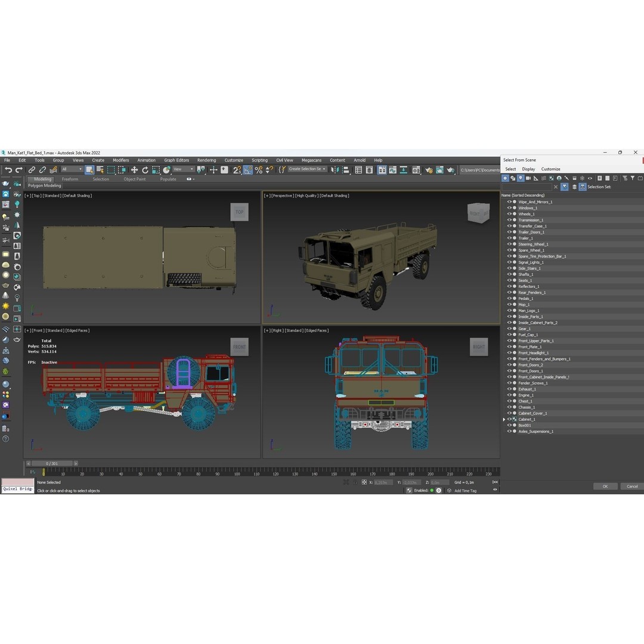The width and height of the screenshot is (644, 644).
Task: Click Bind to Space Warp icon
Action: click(x=54, y=170)
